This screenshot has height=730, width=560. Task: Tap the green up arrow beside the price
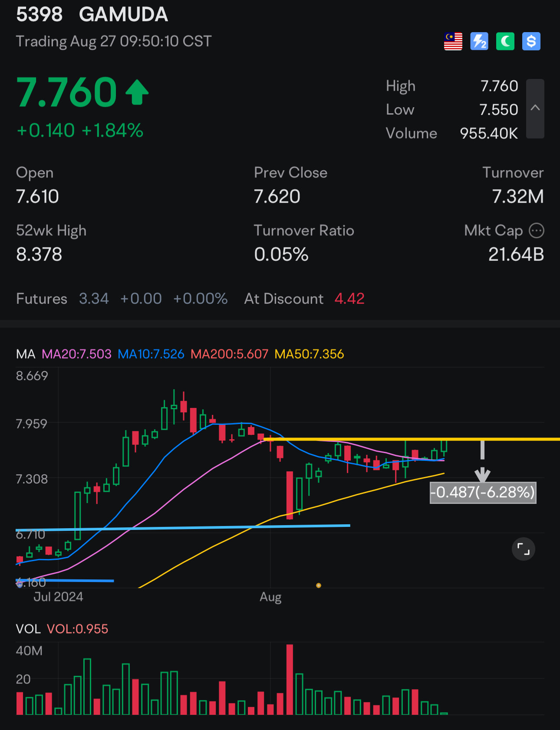[x=137, y=92]
